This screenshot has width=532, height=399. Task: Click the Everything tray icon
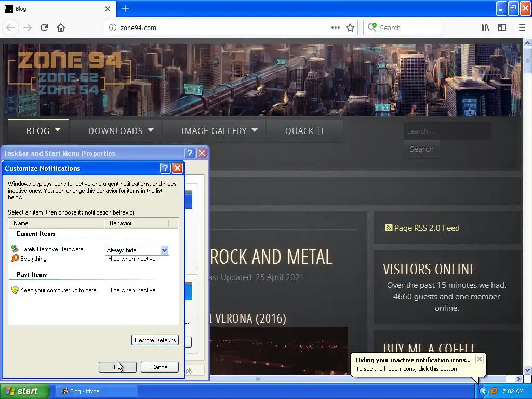click(x=494, y=391)
